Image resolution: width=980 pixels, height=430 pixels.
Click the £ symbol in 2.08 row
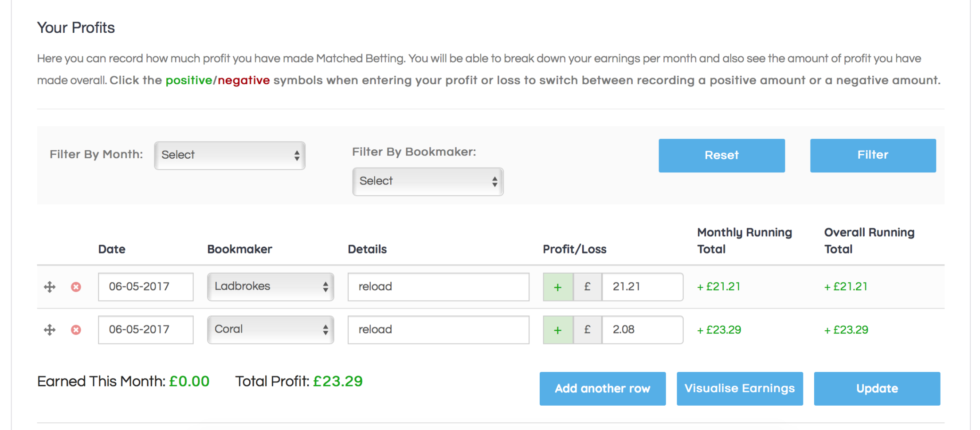(x=588, y=330)
